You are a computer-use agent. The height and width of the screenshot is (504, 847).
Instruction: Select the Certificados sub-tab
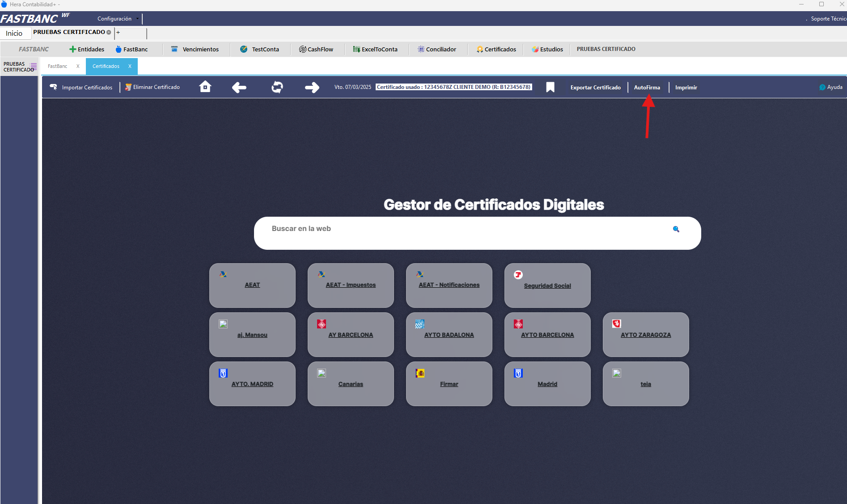point(106,66)
